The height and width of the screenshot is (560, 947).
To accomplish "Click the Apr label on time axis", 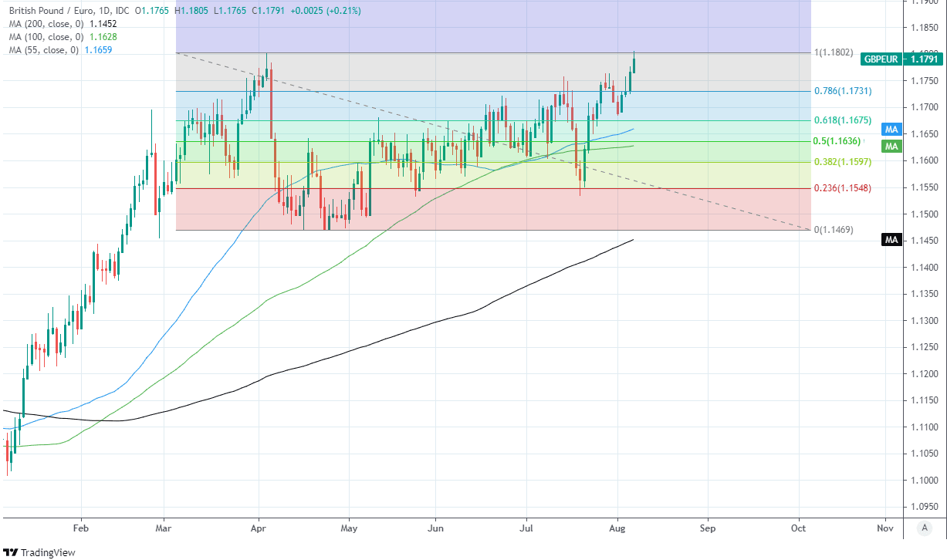I will 259,529.
